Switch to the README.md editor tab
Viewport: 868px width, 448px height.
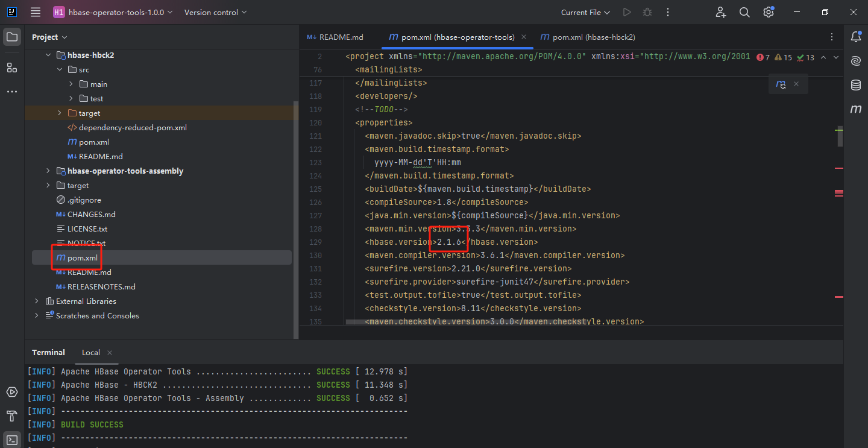(335, 37)
